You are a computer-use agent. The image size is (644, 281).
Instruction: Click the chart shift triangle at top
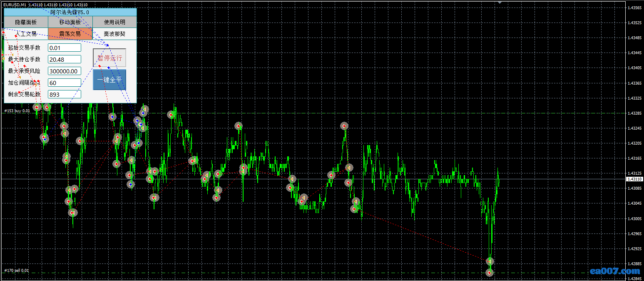(500, 3)
